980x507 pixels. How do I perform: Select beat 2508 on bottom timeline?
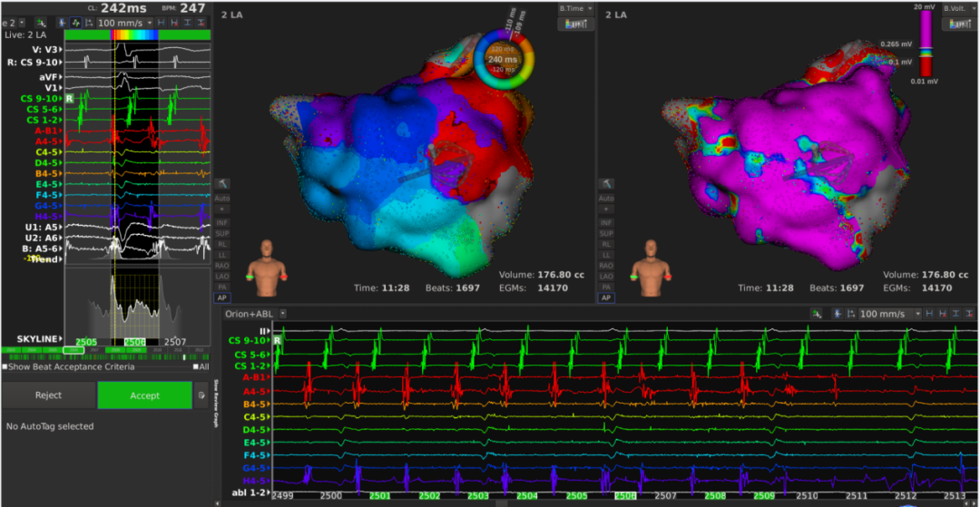(714, 496)
